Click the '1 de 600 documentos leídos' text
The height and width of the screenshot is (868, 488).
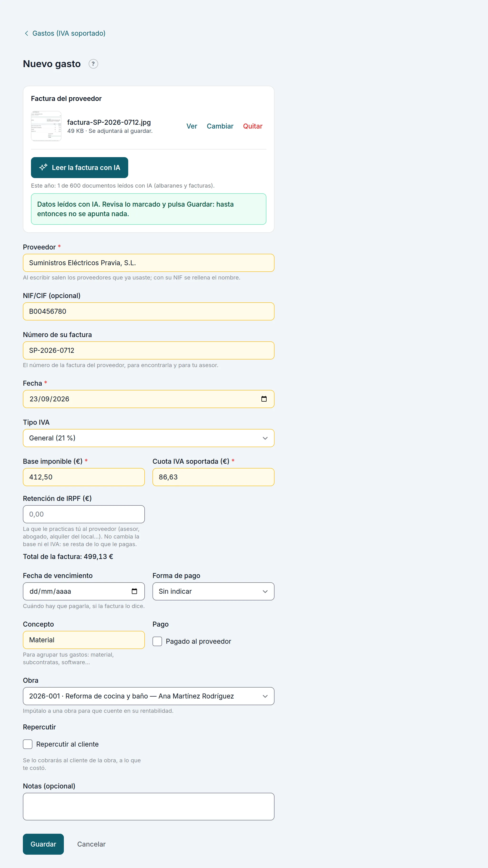[x=101, y=186]
